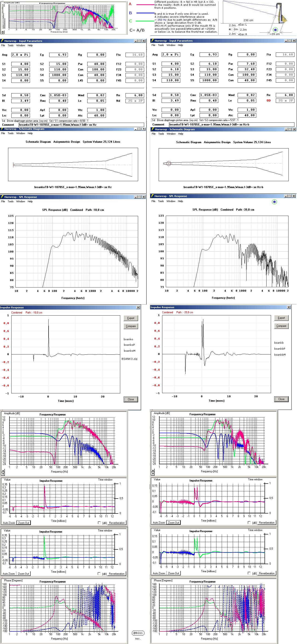The width and height of the screenshot is (297, 644).
Task: Open File menu in left Input Parameters window
Action: point(3,46)
